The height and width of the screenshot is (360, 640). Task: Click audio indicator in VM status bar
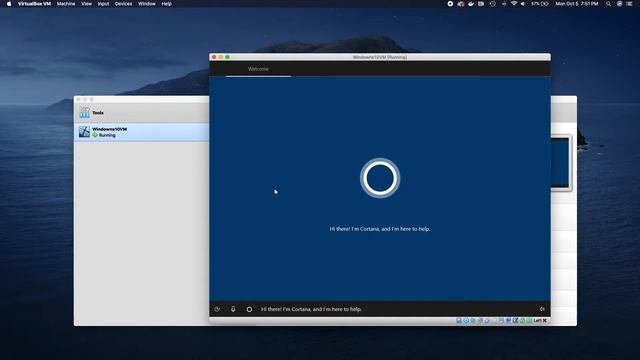[x=473, y=321]
